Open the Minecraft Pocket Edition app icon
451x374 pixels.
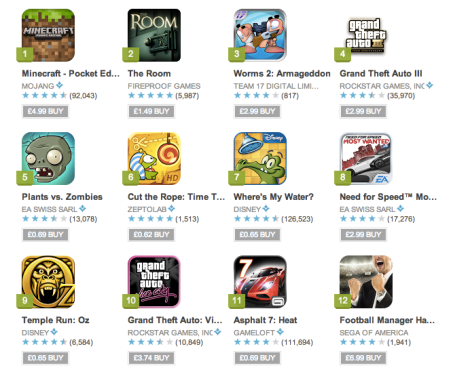[48, 35]
